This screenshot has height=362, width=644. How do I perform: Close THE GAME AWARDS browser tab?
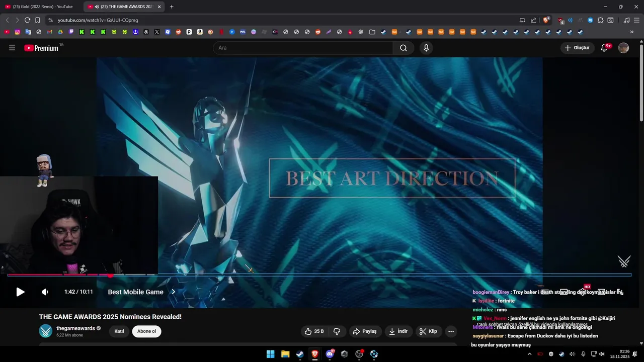(x=159, y=7)
